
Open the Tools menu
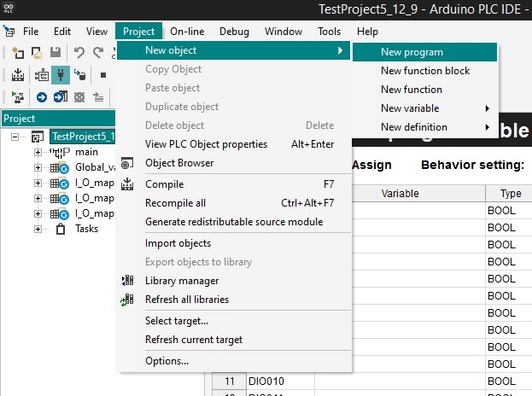pos(329,32)
